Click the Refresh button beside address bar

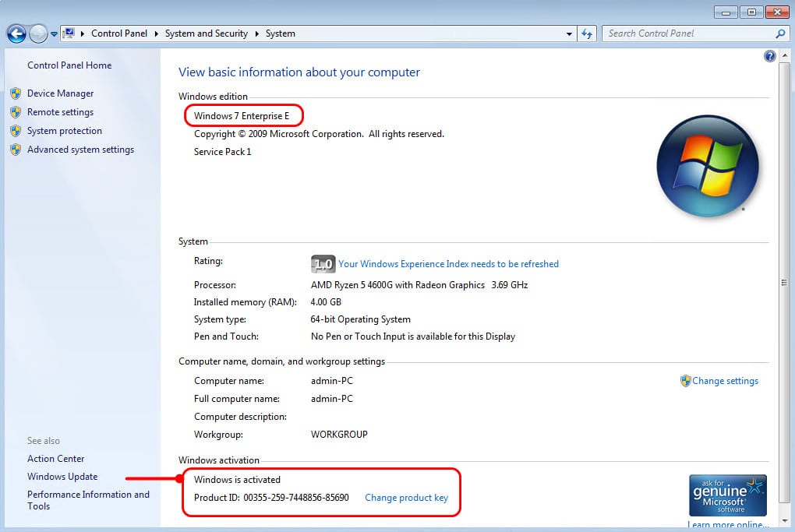coord(587,34)
